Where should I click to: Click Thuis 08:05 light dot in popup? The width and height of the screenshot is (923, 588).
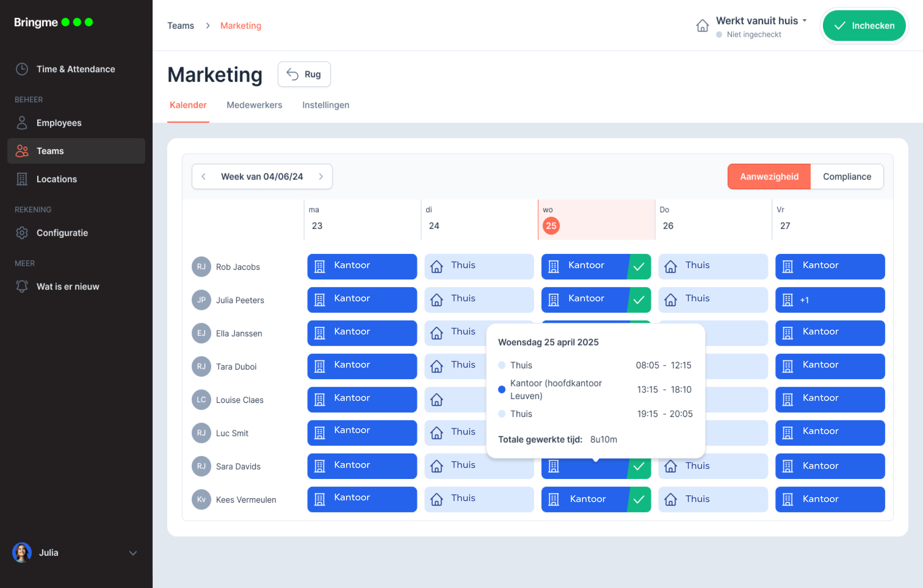tap(502, 365)
